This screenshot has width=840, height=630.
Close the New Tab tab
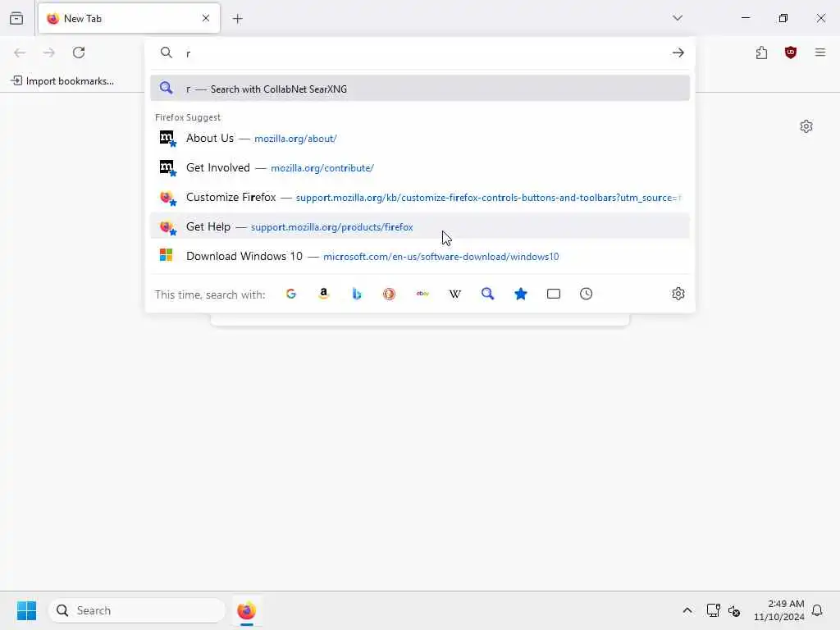tap(206, 18)
